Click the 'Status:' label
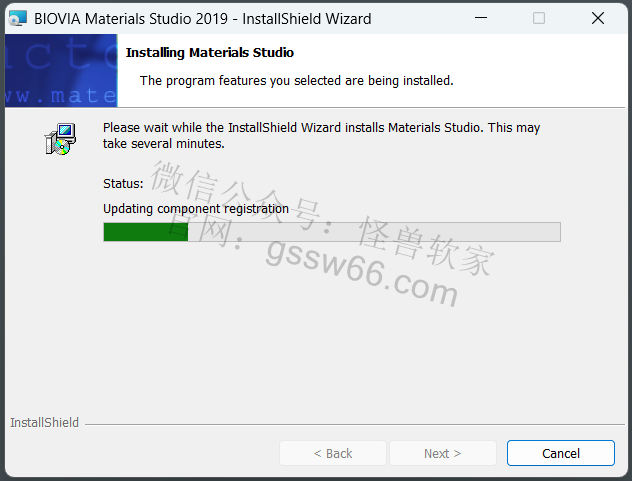 tap(123, 184)
